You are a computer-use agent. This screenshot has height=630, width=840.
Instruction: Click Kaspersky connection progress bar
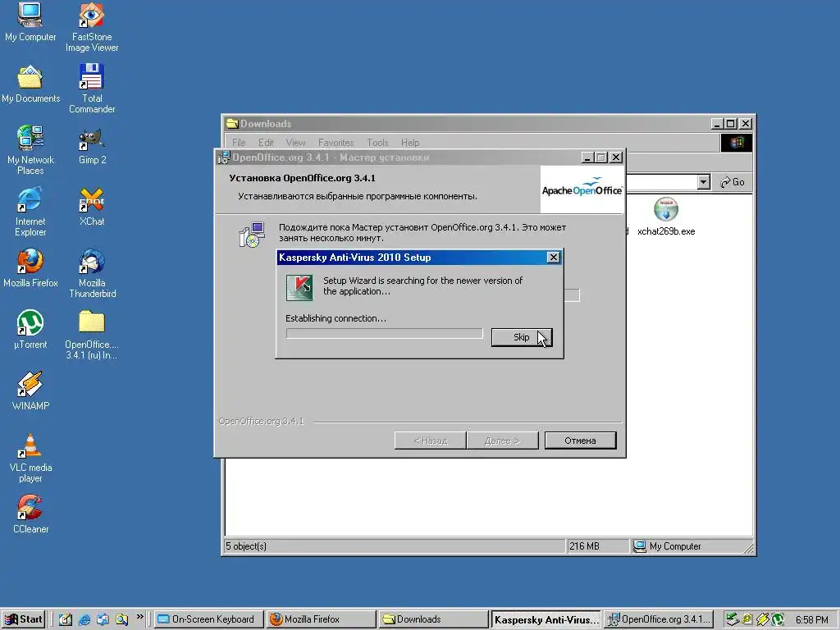point(384,334)
